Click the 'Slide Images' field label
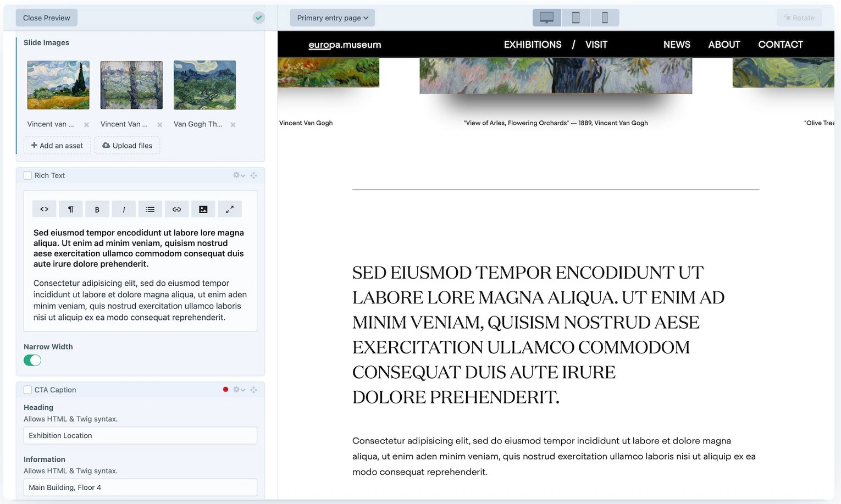Screen dimensions: 841x504 pos(46,42)
